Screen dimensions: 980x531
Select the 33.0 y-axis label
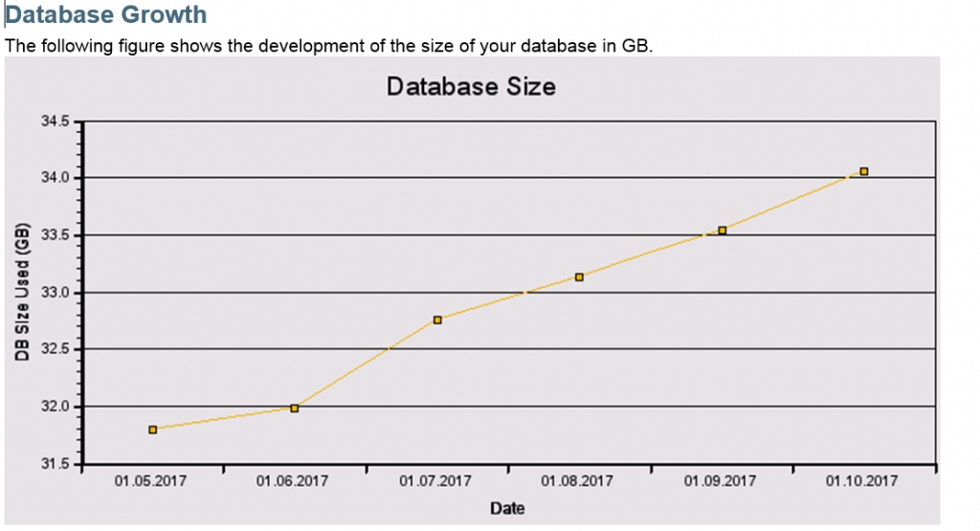55,293
